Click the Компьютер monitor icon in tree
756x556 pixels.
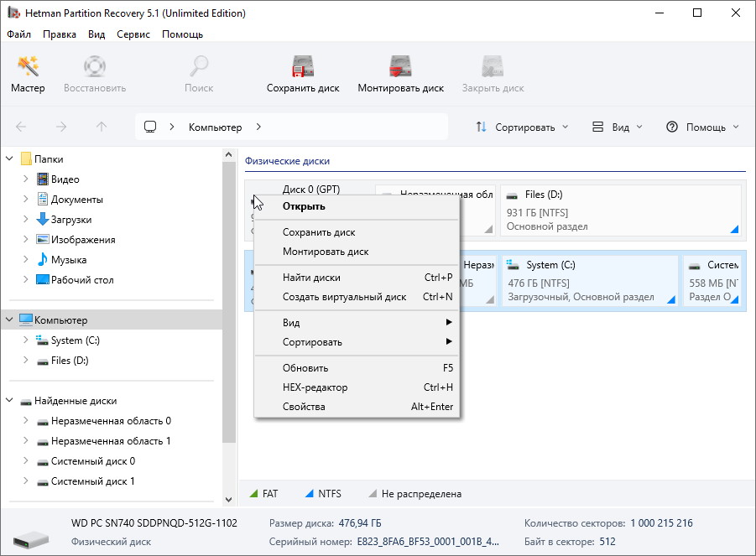click(26, 320)
